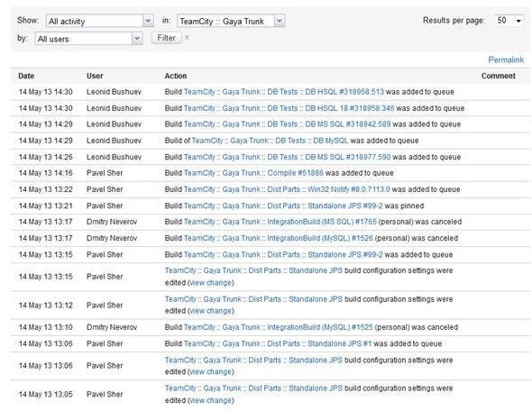Open Compile #51886 build link
Image resolution: width=532 pixels, height=411 pixels.
295,173
